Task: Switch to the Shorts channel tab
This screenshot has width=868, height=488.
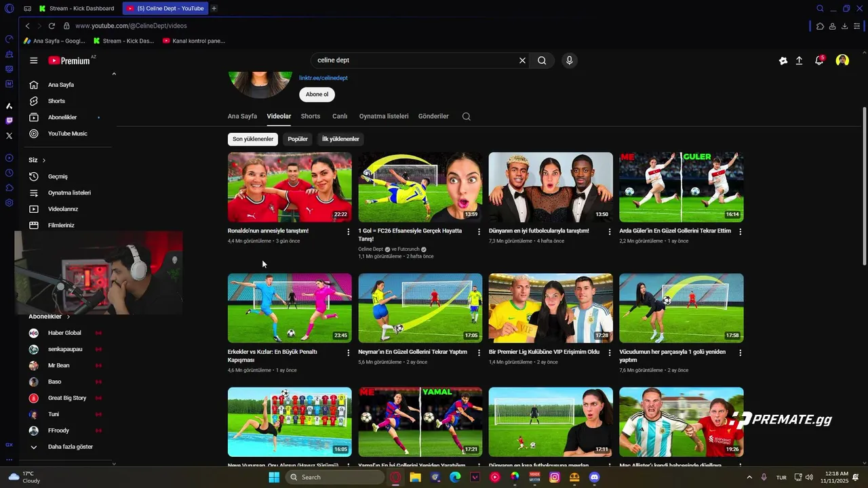Action: (311, 117)
